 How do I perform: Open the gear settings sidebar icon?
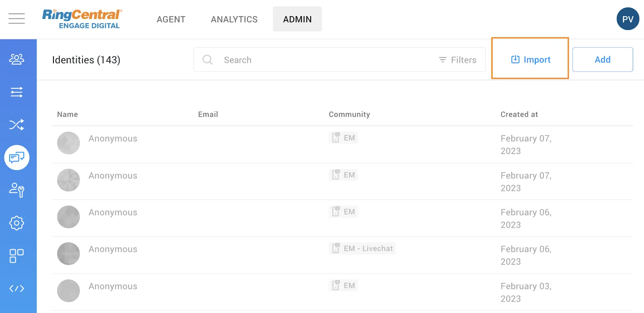click(17, 222)
